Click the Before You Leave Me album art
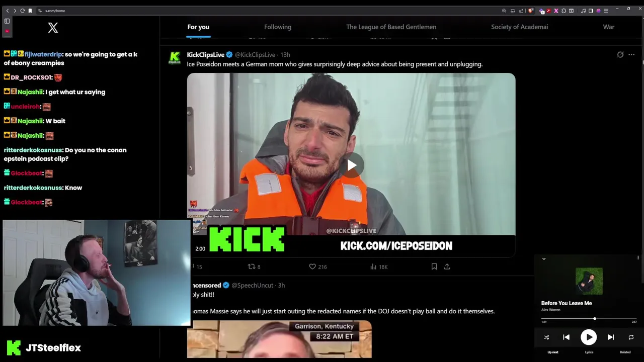This screenshot has height=362, width=644. (589, 281)
